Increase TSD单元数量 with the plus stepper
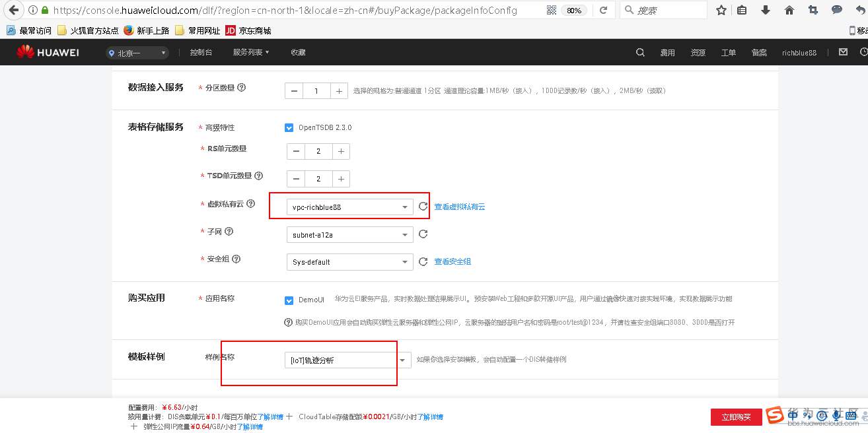Viewport: 868px width, 433px height. tap(340, 178)
